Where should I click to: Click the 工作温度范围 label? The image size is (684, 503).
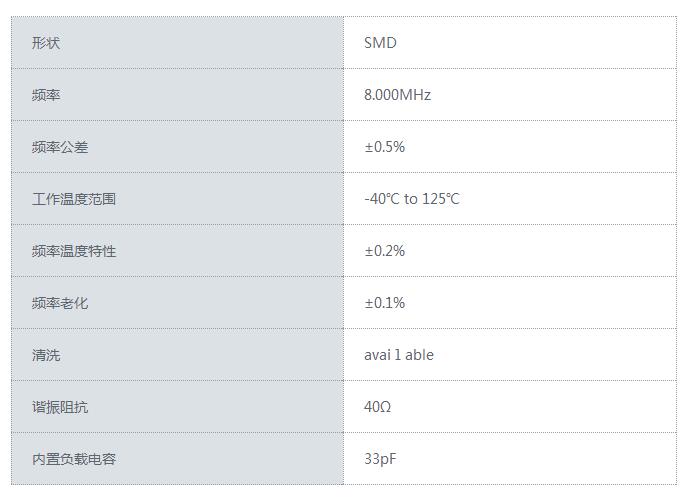click(x=74, y=199)
